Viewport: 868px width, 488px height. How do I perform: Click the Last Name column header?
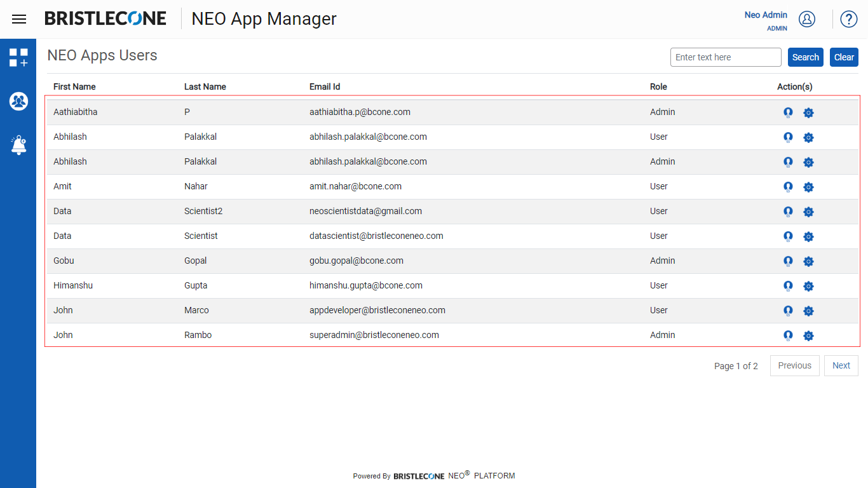[x=205, y=86]
